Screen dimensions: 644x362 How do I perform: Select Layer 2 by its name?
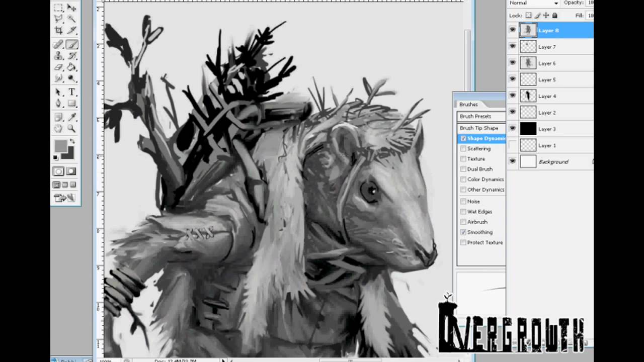547,113
